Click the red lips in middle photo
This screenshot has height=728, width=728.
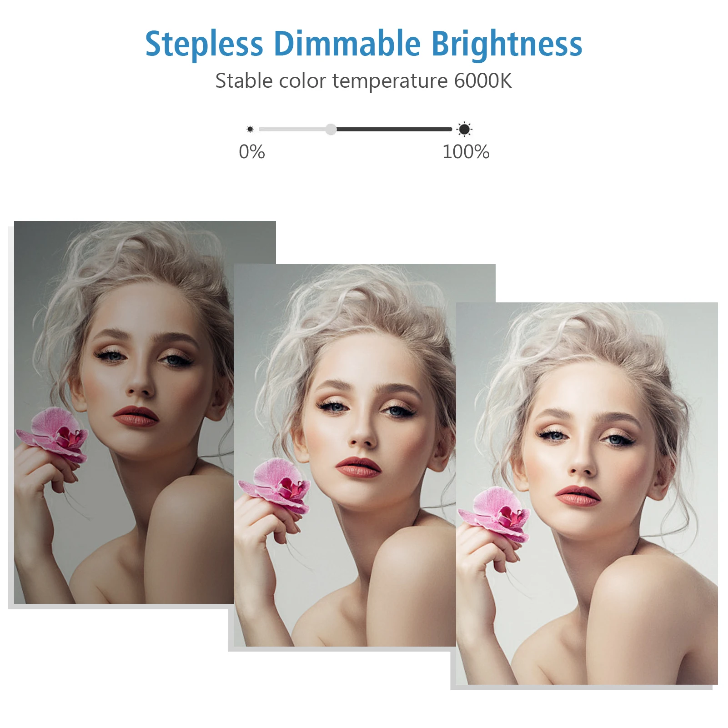point(359,467)
